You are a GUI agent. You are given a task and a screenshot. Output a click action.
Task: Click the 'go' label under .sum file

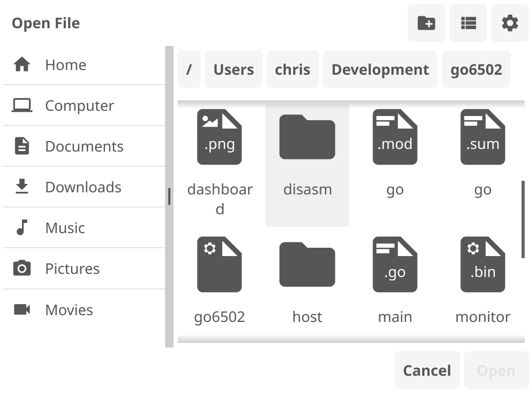tap(483, 190)
